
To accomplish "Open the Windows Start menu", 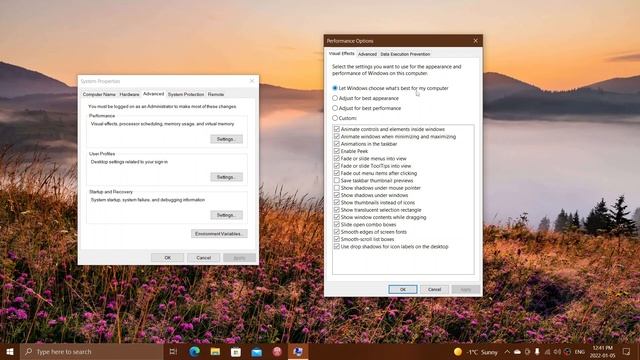I will (10, 351).
